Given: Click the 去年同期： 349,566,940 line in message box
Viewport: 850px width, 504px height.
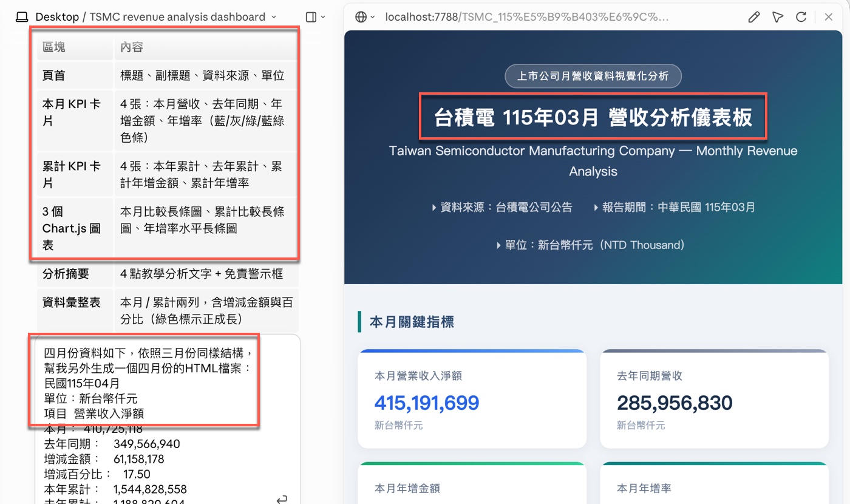Looking at the screenshot, I should point(112,444).
